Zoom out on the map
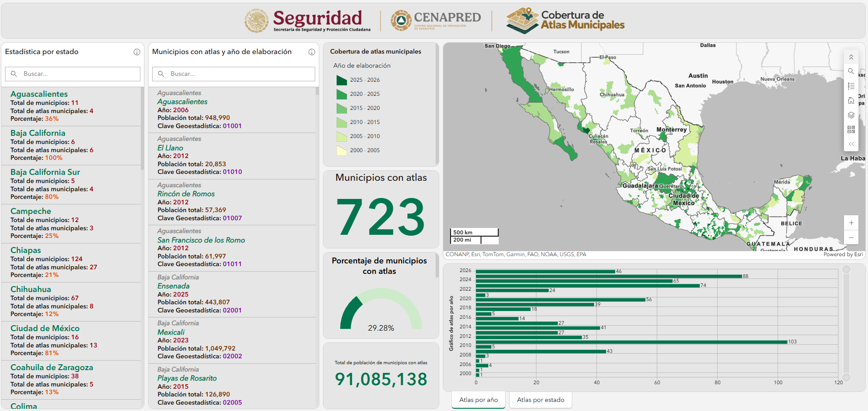Image resolution: width=868 pixels, height=411 pixels. (x=851, y=238)
